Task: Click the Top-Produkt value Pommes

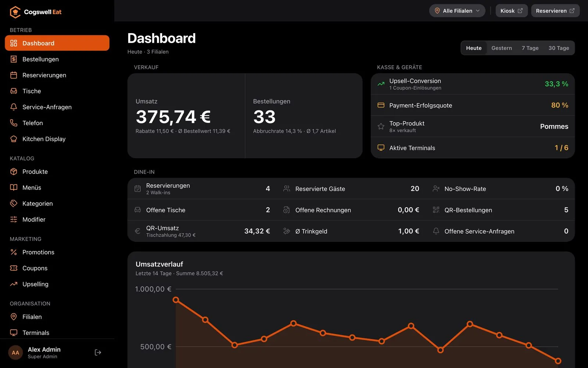Action: click(554, 127)
